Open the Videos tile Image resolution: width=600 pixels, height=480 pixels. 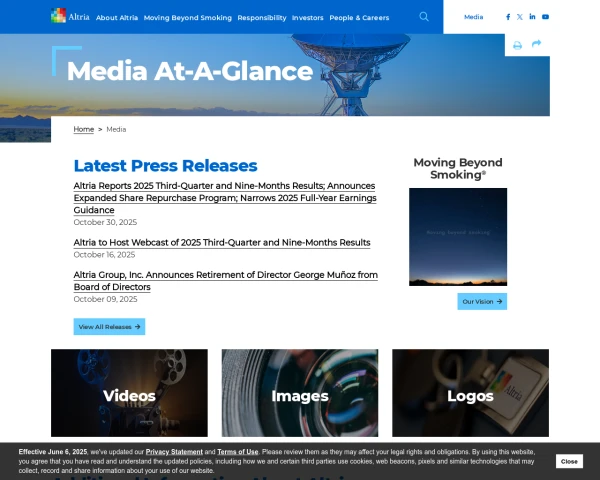pos(129,393)
